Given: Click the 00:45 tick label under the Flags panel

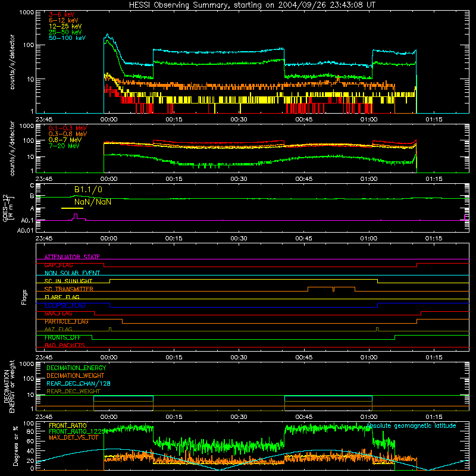Looking at the screenshot, I should point(304,358).
